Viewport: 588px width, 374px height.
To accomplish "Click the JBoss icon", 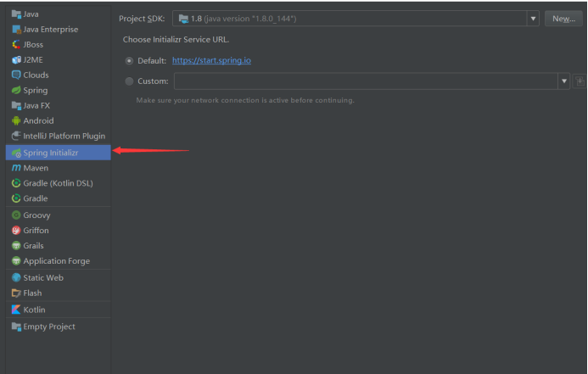I will pos(16,45).
